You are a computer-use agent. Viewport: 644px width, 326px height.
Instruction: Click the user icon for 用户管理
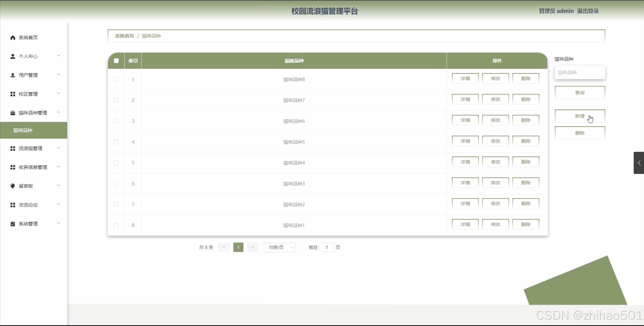tap(13, 75)
